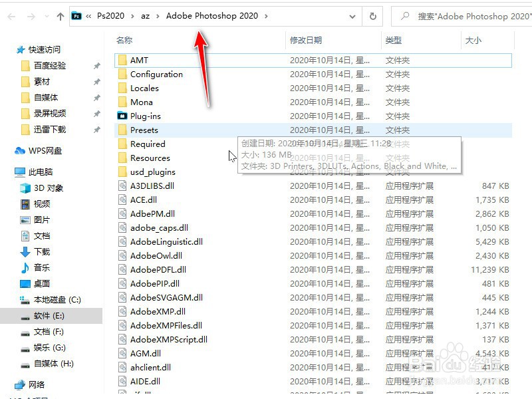Open 下载 folder in sidebar

[42, 252]
